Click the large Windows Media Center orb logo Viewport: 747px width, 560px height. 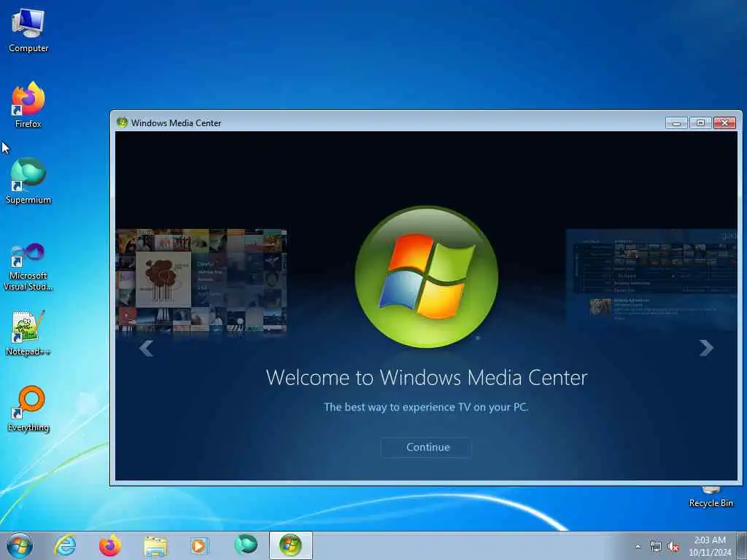(426, 276)
